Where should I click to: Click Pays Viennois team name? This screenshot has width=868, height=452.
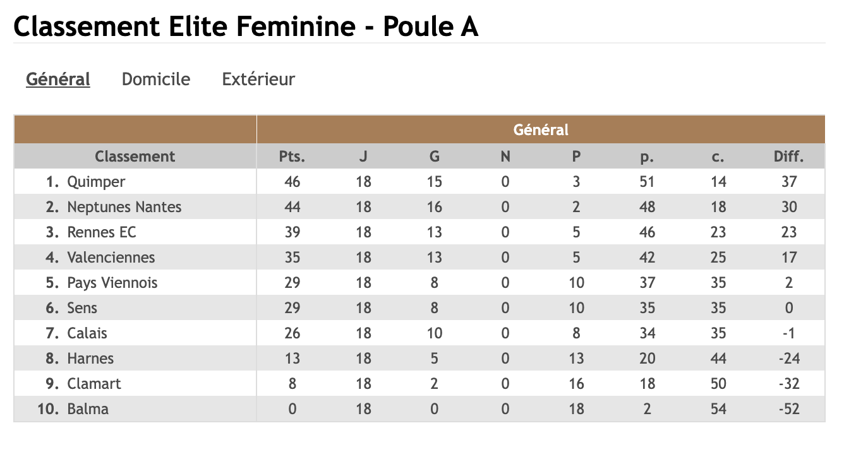click(112, 283)
